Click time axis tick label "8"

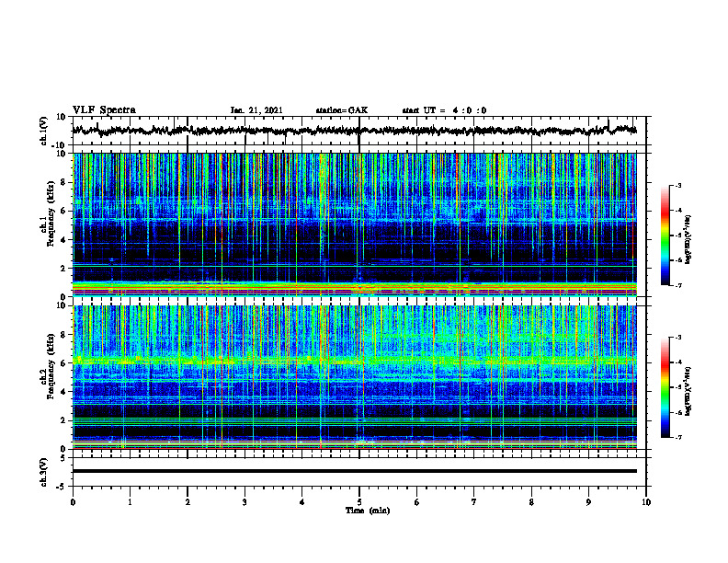click(531, 502)
